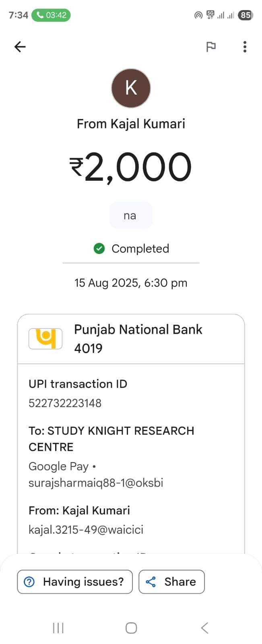Tap Kajal Kumari's brown K avatar
The image size is (262, 644).
pos(131,88)
